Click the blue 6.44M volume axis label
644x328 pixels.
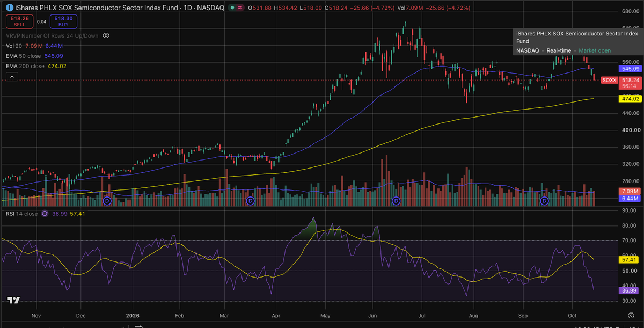pos(630,199)
